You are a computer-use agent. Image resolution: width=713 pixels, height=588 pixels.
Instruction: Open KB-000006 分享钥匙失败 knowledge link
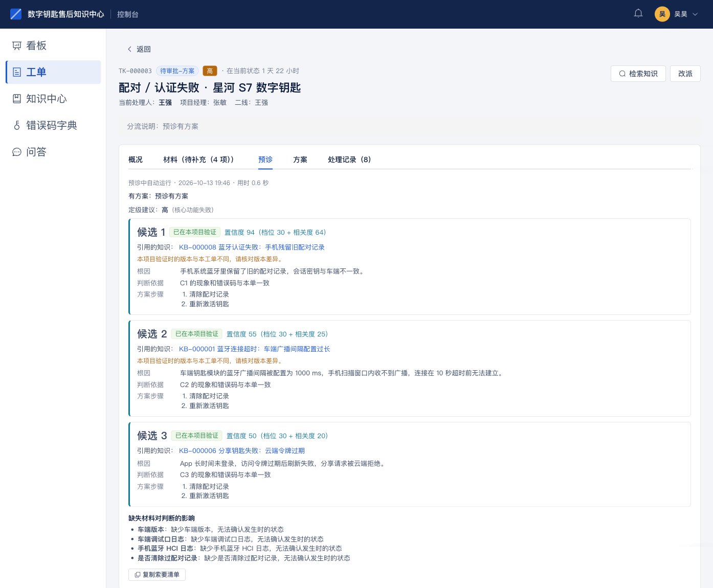coord(242,450)
